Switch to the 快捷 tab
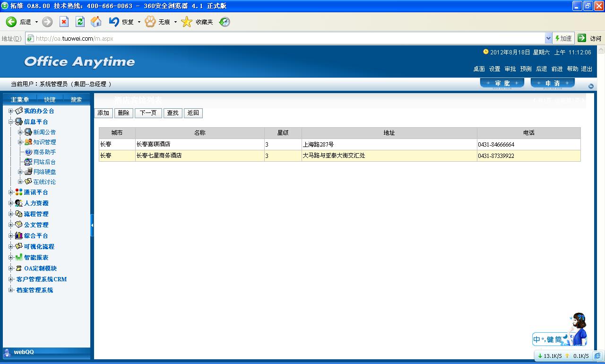605x364 pixels. point(50,99)
